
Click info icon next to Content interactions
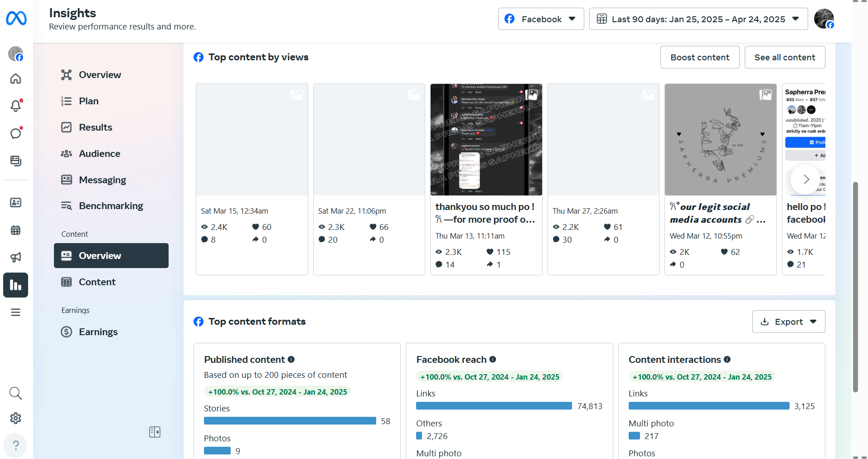[727, 359]
